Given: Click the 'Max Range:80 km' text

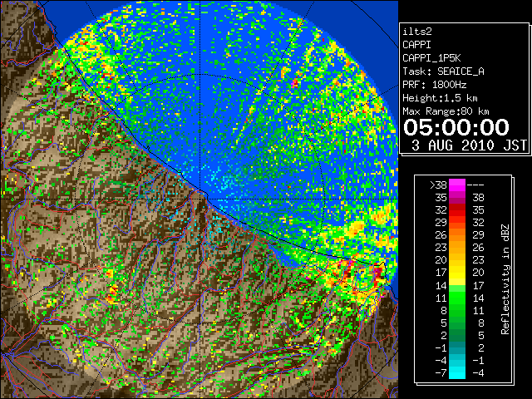Looking at the screenshot, I should tap(446, 111).
